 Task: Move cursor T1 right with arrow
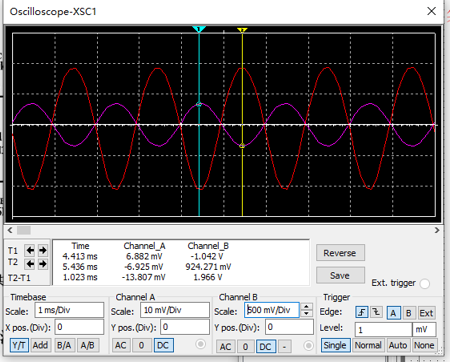tap(43, 250)
